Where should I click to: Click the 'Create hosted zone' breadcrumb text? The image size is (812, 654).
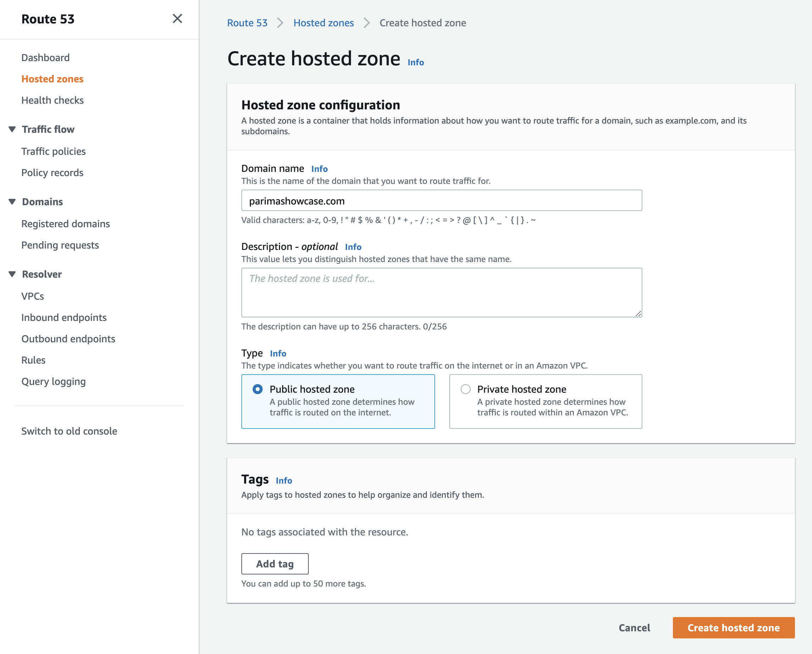pos(423,23)
